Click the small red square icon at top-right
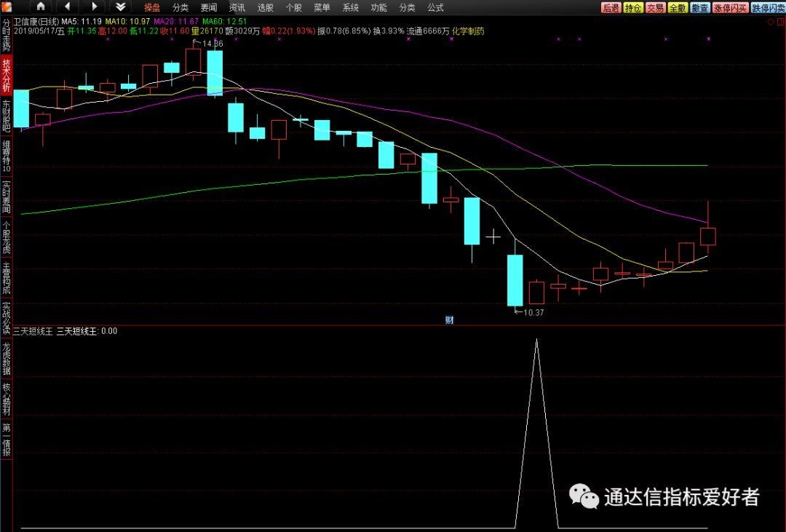 pos(780,23)
